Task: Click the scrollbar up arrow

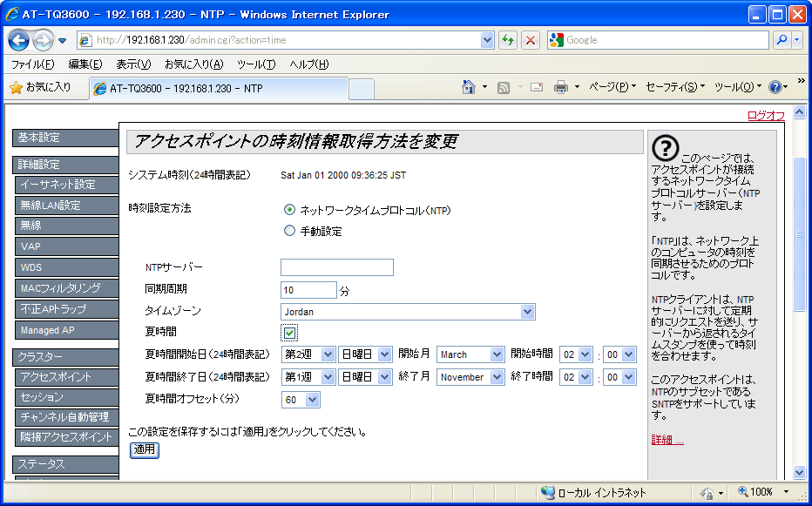Action: tap(800, 111)
